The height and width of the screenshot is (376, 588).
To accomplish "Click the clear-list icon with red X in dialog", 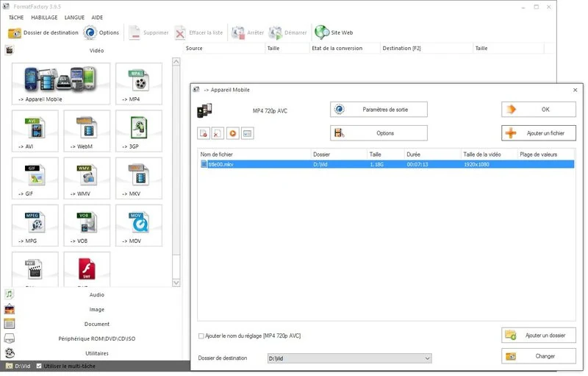I will click(218, 133).
